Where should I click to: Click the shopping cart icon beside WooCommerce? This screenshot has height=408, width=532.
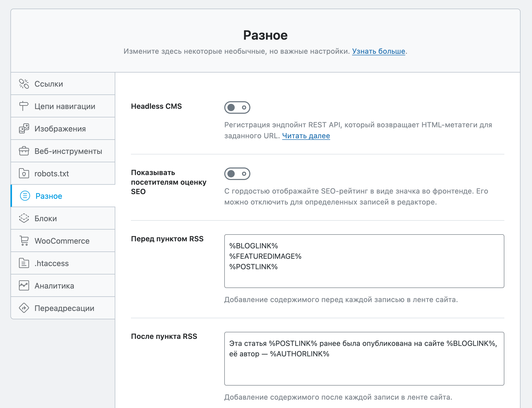coord(24,241)
